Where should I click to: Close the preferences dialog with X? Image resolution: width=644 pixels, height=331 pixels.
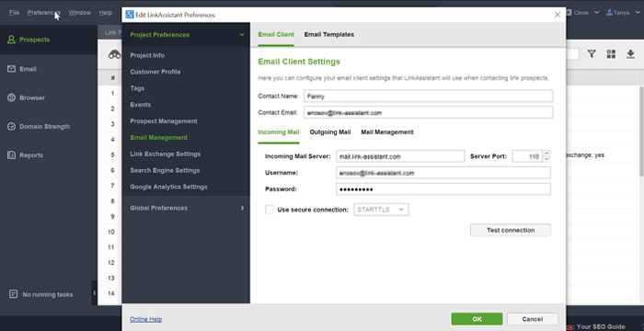click(558, 15)
